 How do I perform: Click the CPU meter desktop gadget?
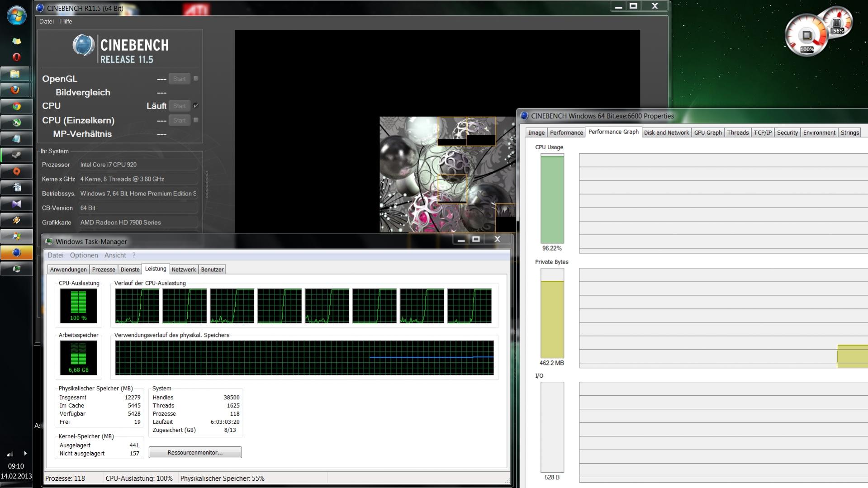tap(806, 35)
